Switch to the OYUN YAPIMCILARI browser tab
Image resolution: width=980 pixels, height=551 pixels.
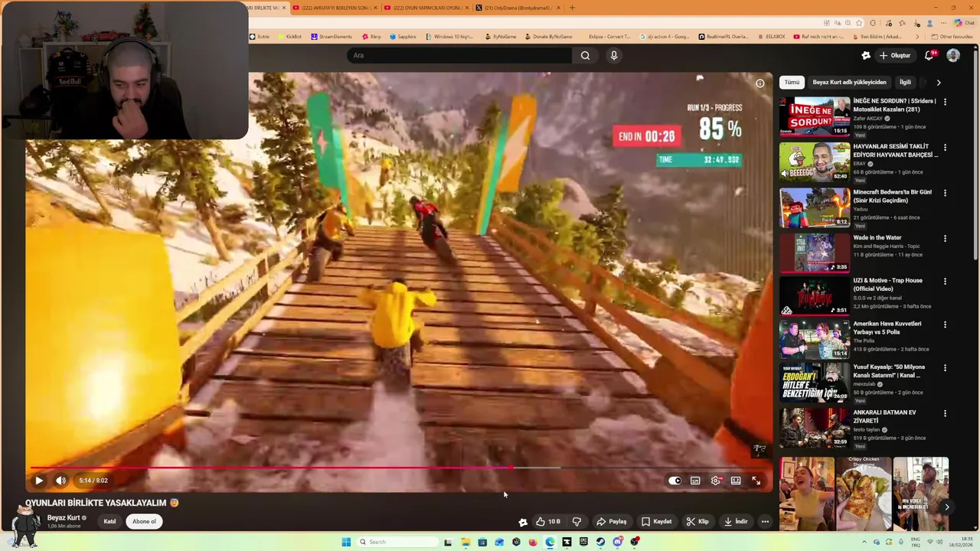(x=426, y=8)
